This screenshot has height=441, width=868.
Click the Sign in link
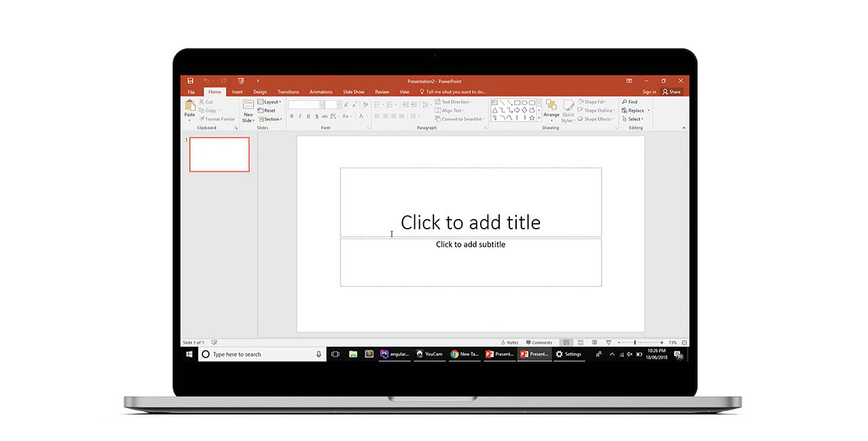pyautogui.click(x=649, y=92)
